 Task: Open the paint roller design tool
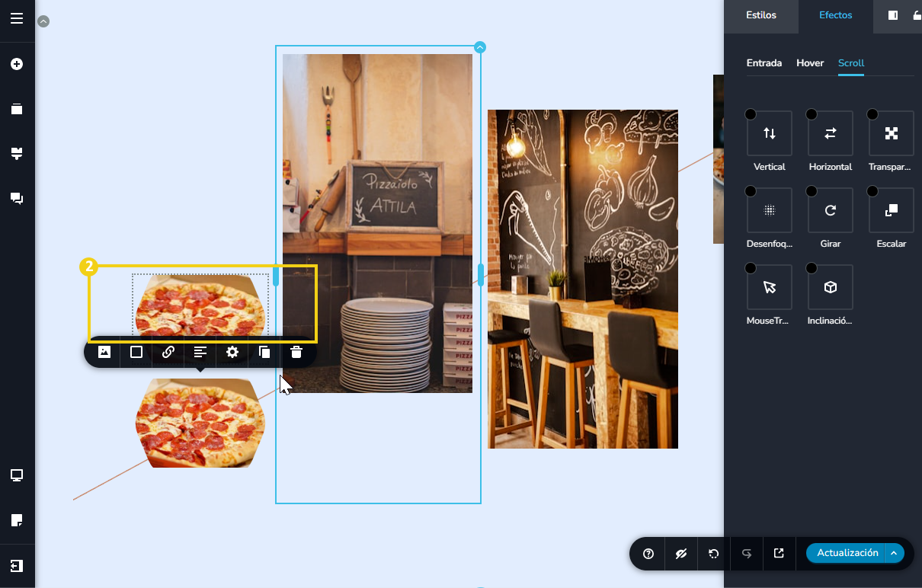pos(17,154)
